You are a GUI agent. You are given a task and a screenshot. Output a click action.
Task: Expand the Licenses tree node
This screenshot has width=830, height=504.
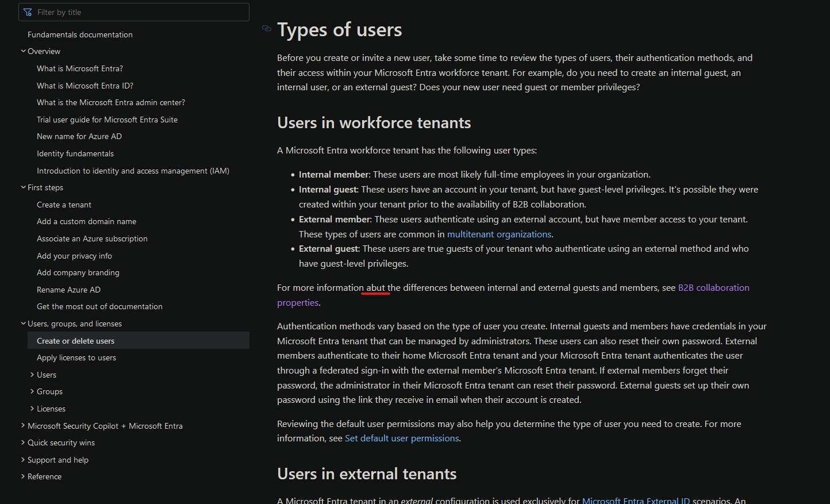32,409
